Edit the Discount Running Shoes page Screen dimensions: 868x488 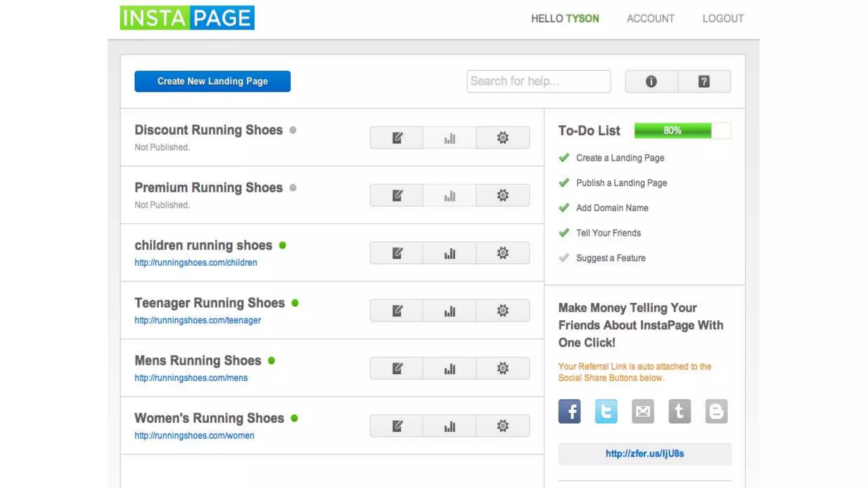coord(396,138)
